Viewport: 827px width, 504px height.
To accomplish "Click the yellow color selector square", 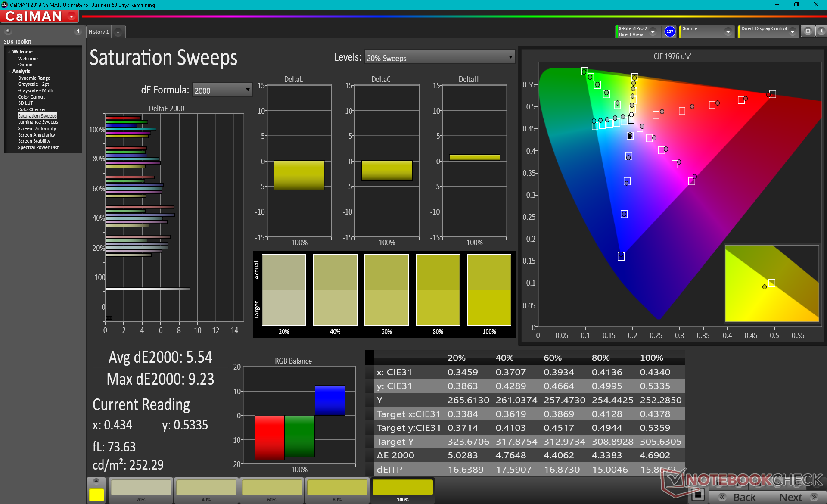I will [x=96, y=495].
